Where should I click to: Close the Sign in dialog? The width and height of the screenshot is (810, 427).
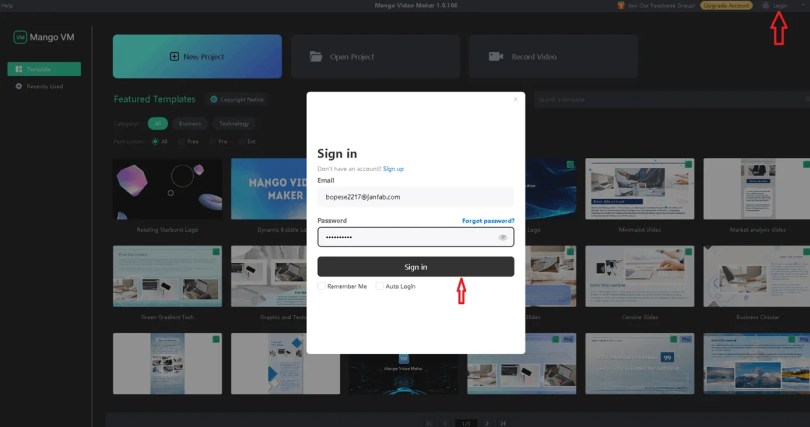point(516,99)
